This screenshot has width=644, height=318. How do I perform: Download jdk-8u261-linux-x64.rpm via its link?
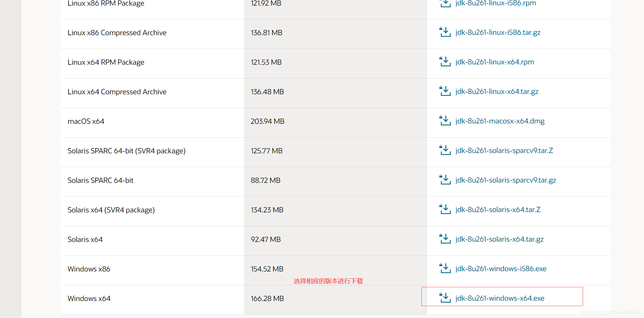point(495,62)
